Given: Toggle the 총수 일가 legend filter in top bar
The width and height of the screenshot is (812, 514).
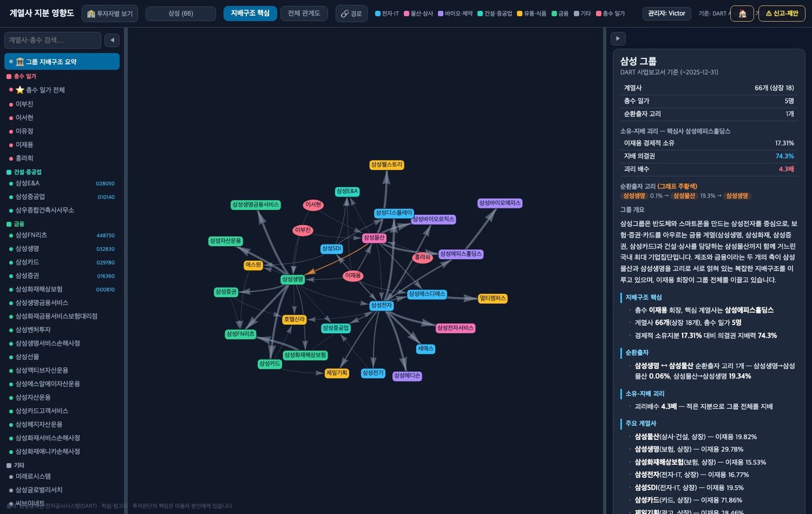Looking at the screenshot, I should point(611,13).
